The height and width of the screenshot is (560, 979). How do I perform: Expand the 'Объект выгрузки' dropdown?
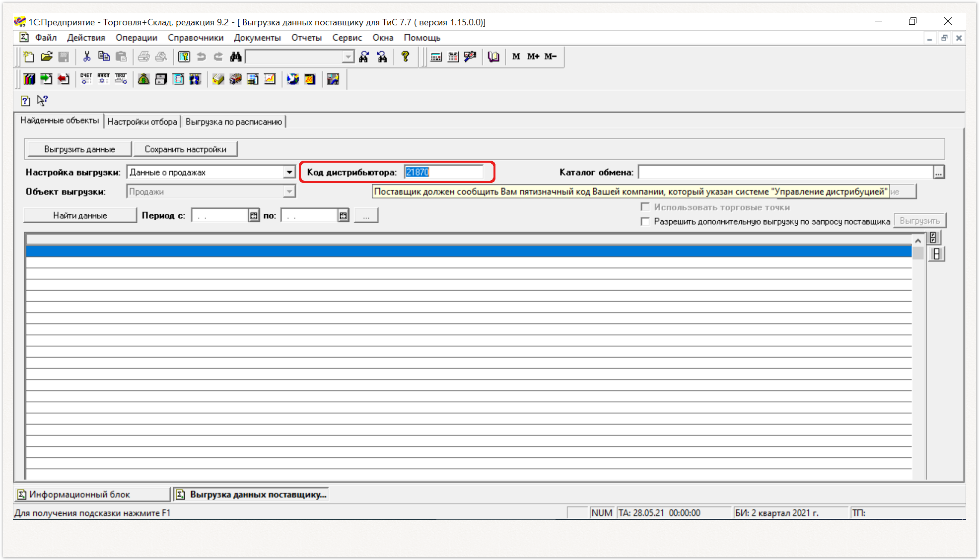pyautogui.click(x=289, y=191)
